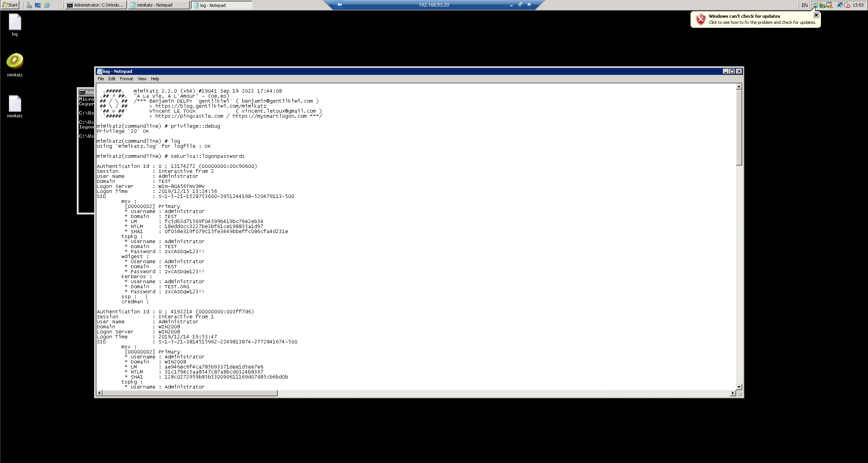Image resolution: width=868 pixels, height=463 pixels.
Task: Click the network connection tray icon
Action: (840, 5)
